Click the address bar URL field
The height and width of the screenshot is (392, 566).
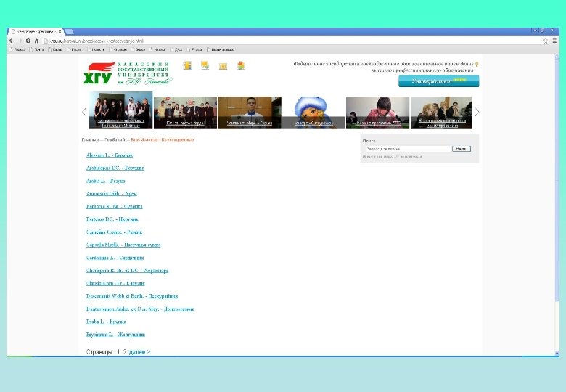292,41
